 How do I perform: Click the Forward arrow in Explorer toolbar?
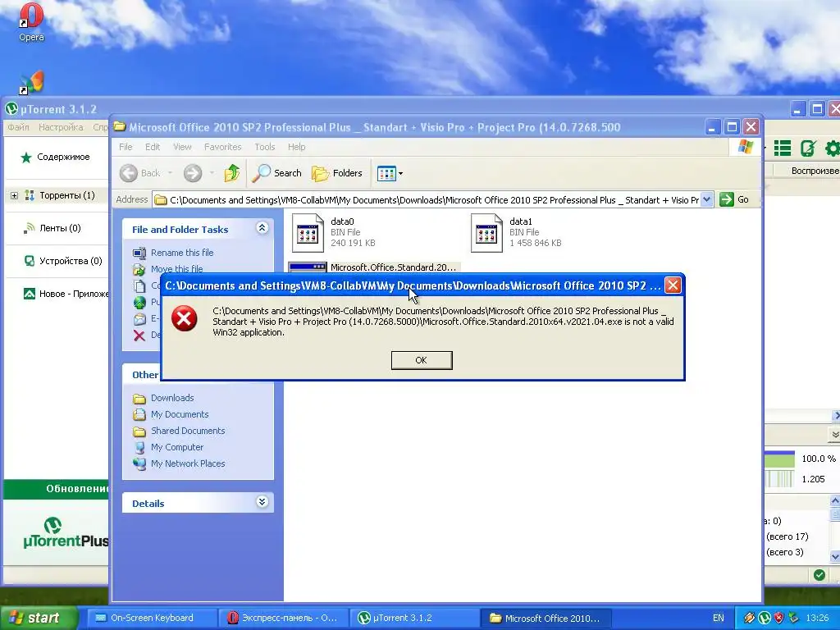193,173
